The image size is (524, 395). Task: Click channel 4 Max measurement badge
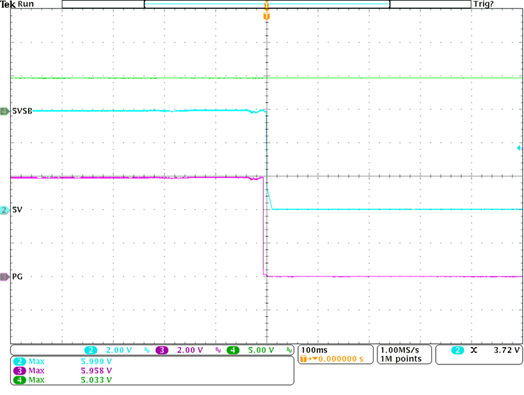(19, 380)
